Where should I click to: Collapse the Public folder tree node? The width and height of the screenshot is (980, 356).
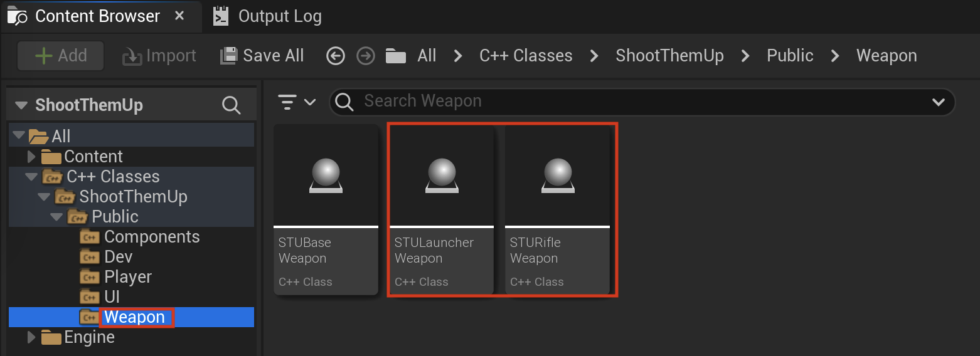56,217
